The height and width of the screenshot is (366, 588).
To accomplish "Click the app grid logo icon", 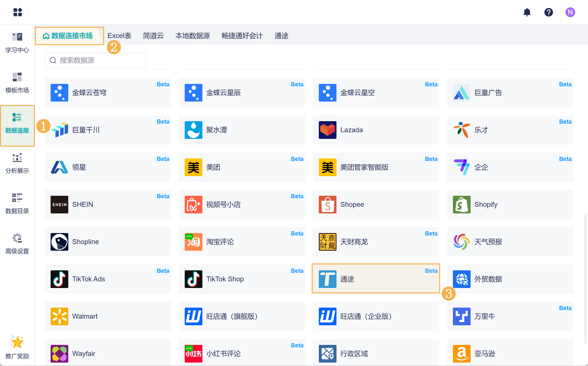I will pos(18,12).
